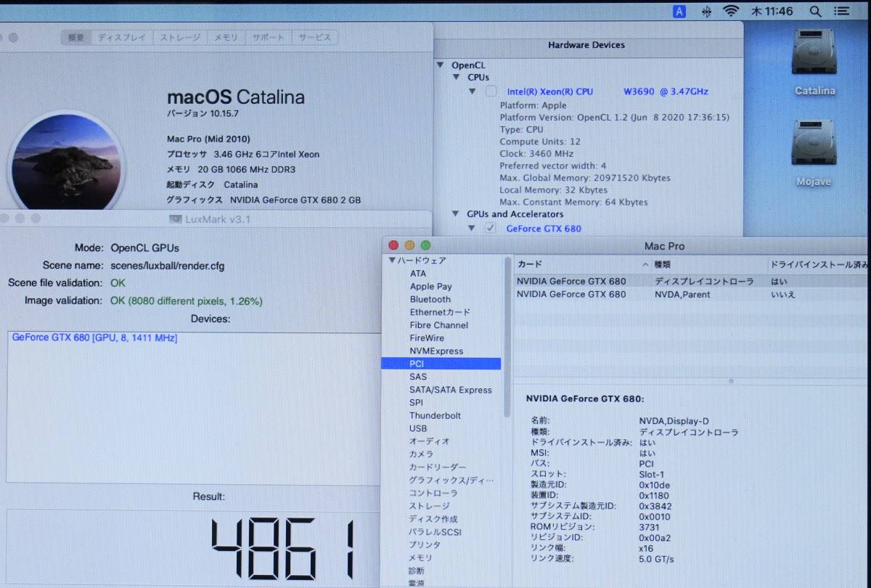Select USB in hardware sidebar
Viewport: 871px width, 588px height.
[418, 429]
